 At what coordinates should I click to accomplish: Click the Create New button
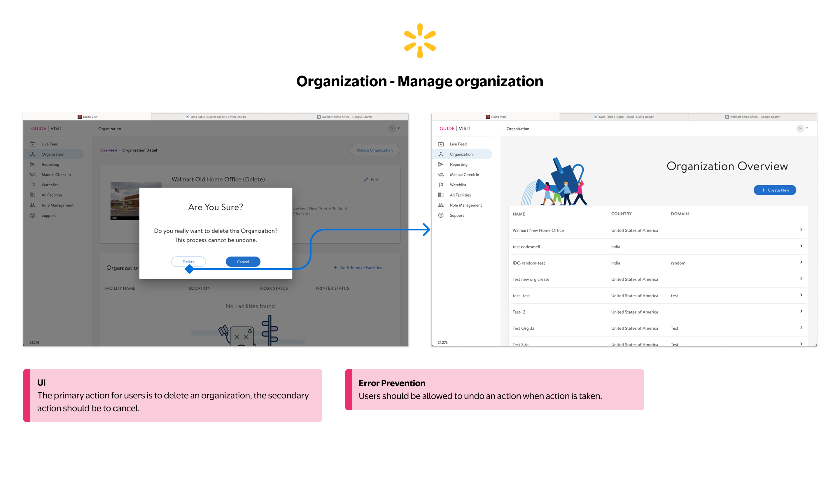tap(774, 190)
